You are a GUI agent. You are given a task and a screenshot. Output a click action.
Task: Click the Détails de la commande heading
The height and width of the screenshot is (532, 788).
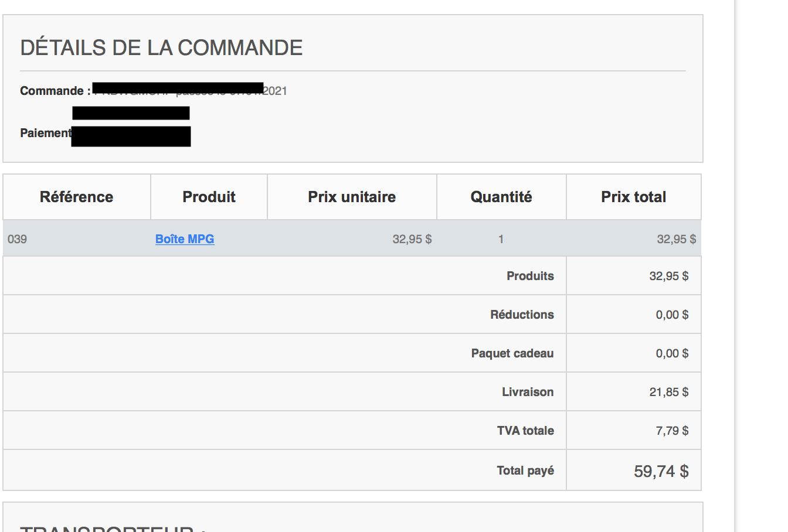click(162, 47)
